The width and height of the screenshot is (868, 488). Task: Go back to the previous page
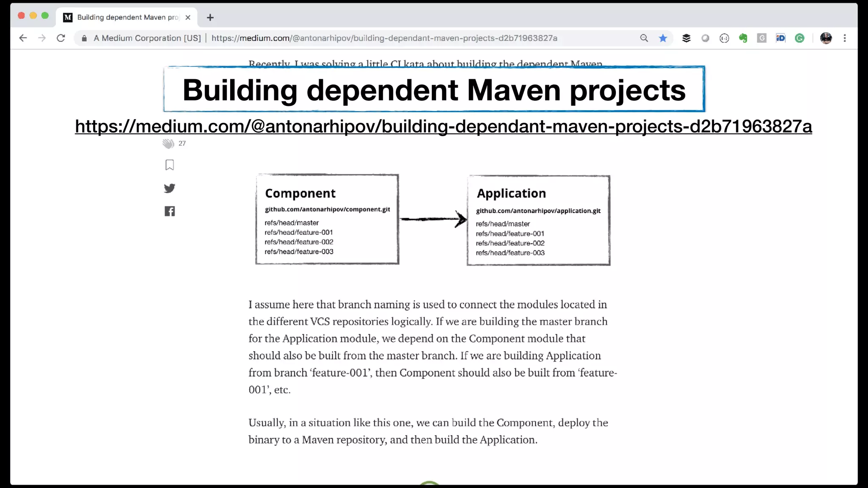click(23, 38)
